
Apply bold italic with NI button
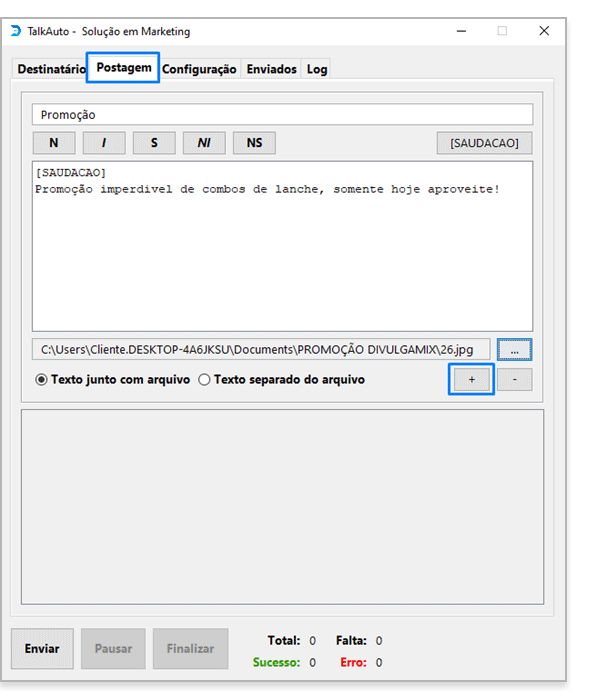click(x=204, y=143)
